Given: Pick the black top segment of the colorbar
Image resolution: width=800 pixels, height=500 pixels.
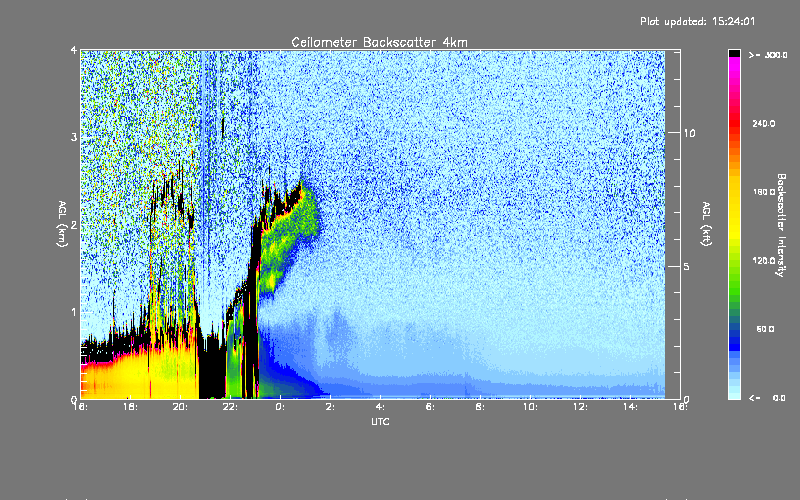Looking at the screenshot, I should pos(734,53).
